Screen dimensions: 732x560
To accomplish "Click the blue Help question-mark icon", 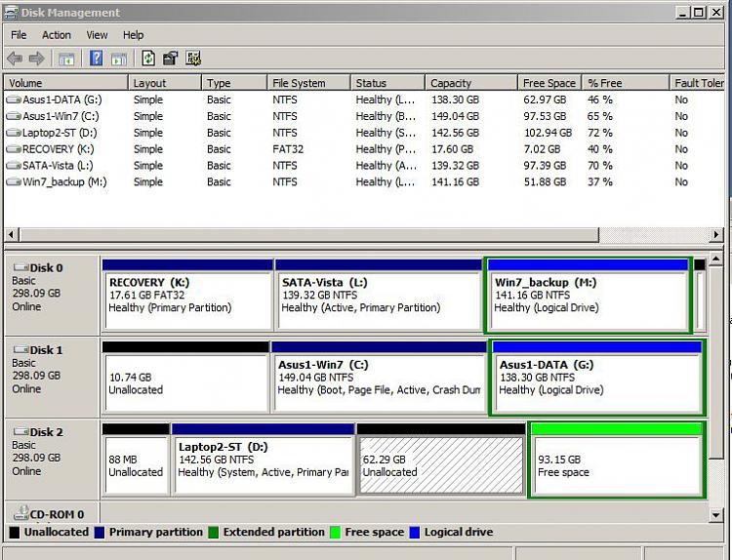I will click(96, 58).
